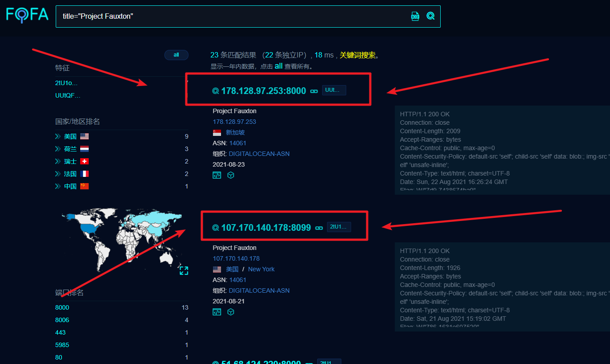Image resolution: width=610 pixels, height=364 pixels.
Task: Click the favicon search icon in search bar
Action: [x=415, y=16]
